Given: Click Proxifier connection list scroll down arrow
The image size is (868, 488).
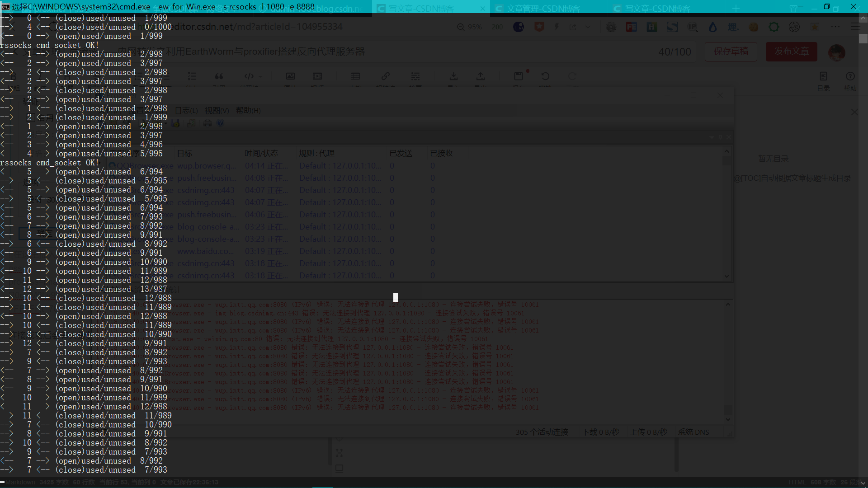Looking at the screenshot, I should [x=727, y=276].
